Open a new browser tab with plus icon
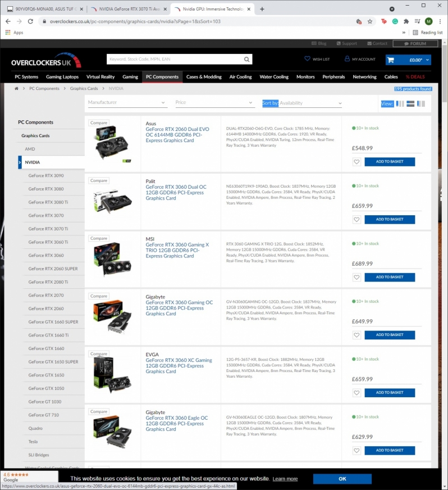Image resolution: width=448 pixels, height=490 pixels. click(262, 9)
